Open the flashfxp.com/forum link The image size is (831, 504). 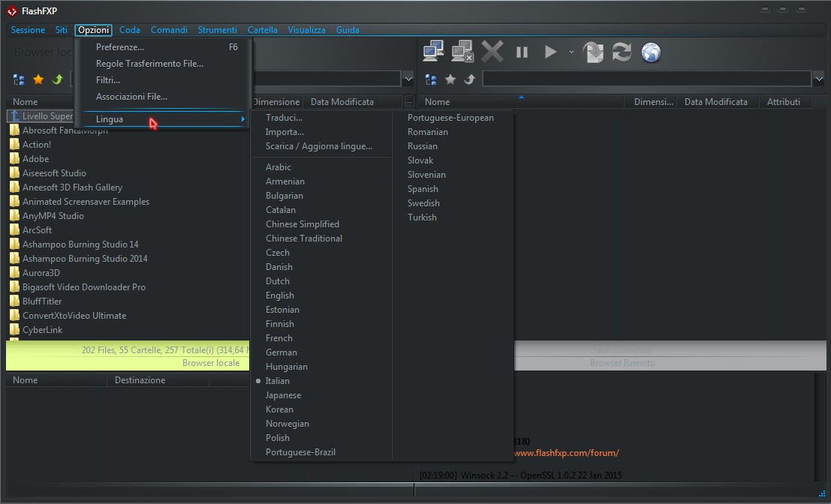click(x=566, y=453)
